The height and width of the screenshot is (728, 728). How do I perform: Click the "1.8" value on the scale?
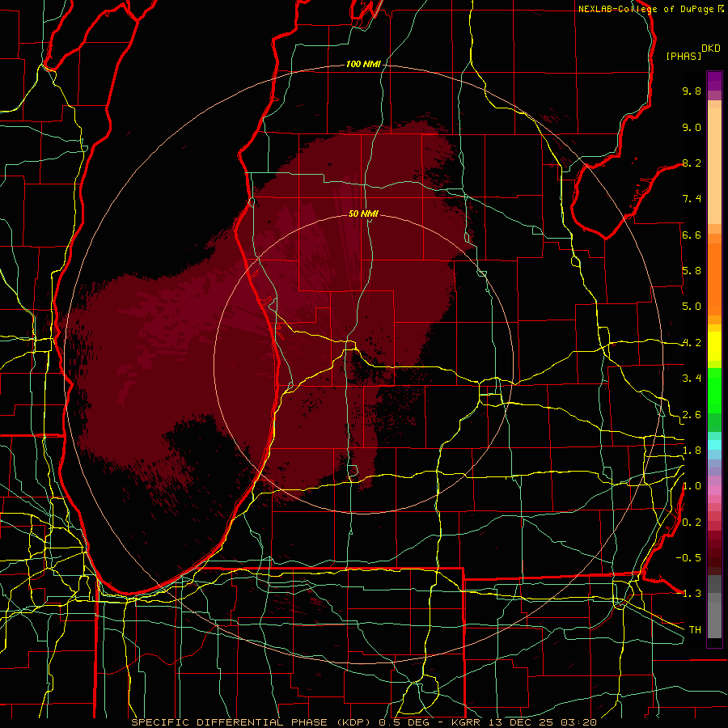pos(692,451)
